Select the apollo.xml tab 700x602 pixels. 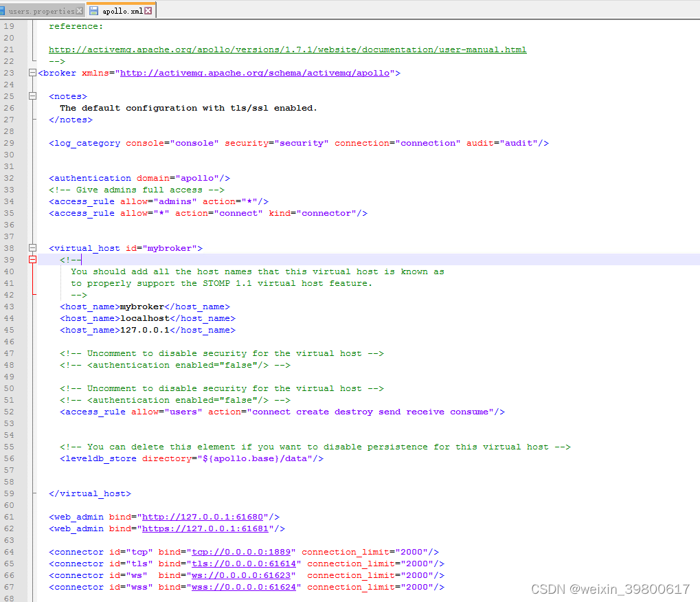[121, 10]
